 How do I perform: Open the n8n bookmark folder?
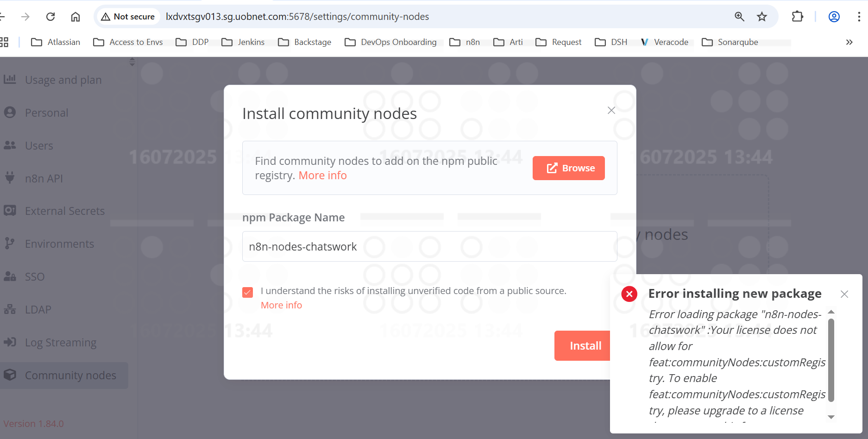pos(465,42)
